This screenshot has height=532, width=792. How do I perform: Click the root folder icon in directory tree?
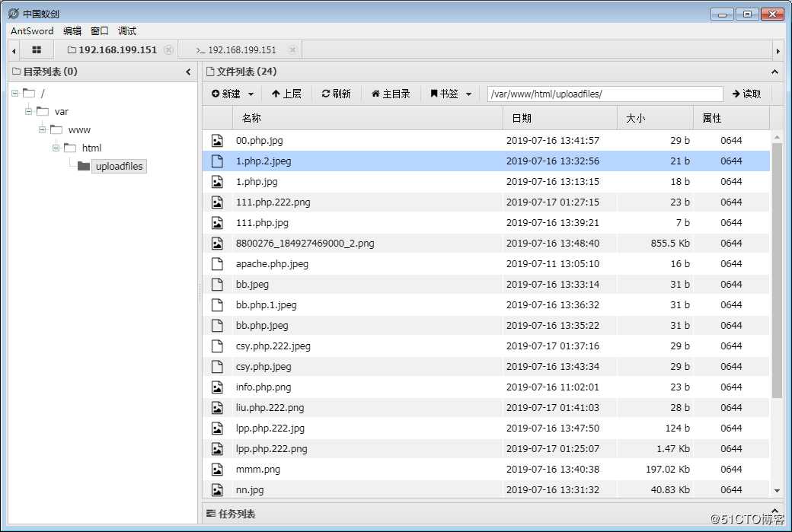(29, 94)
